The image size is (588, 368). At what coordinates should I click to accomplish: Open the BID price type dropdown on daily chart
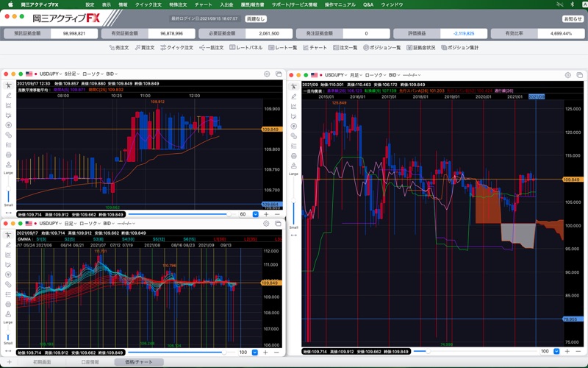pyautogui.click(x=108, y=223)
